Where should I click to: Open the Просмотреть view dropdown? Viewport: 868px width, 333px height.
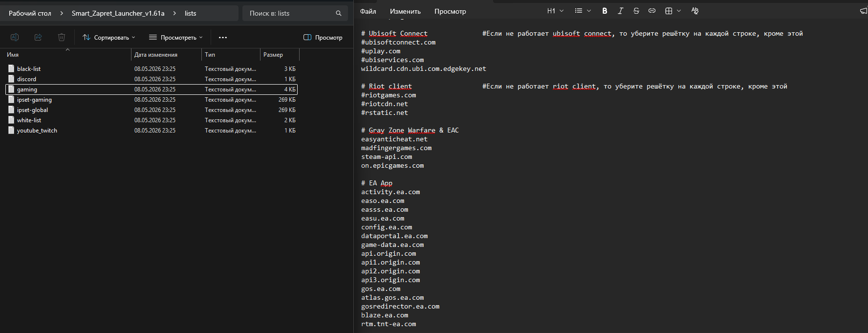point(175,37)
